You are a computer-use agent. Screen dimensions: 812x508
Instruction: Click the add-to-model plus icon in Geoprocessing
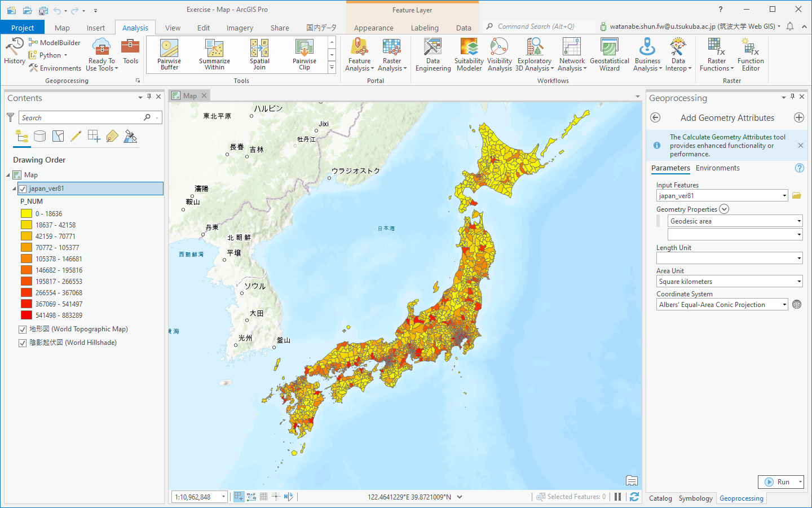(x=799, y=117)
